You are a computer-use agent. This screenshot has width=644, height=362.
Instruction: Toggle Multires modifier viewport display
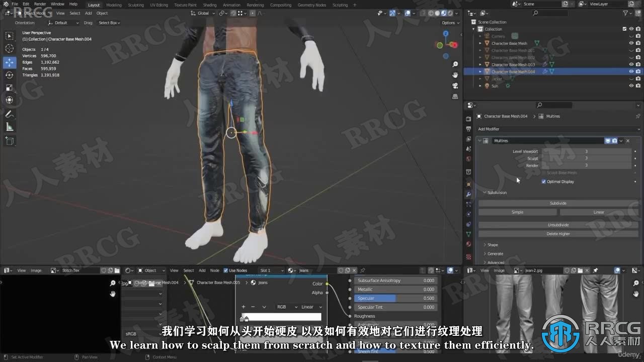[608, 141]
